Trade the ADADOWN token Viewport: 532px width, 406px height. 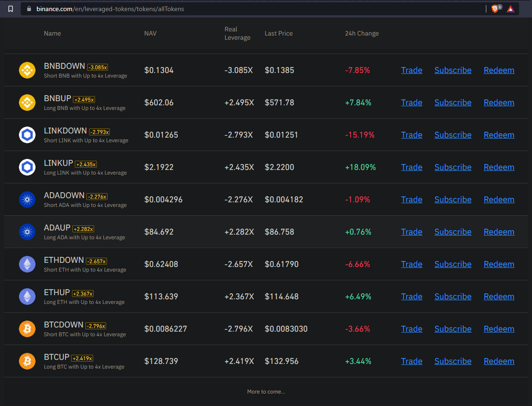[412, 200]
